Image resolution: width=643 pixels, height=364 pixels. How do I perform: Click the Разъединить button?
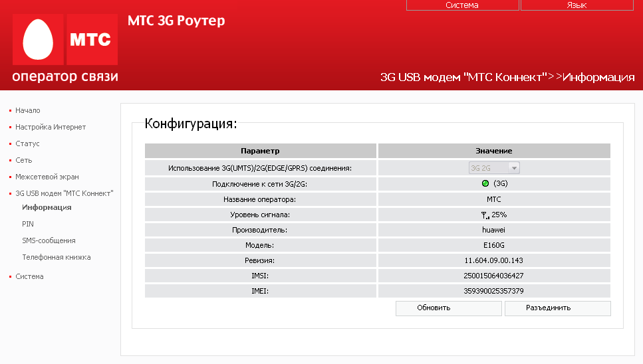click(x=558, y=308)
